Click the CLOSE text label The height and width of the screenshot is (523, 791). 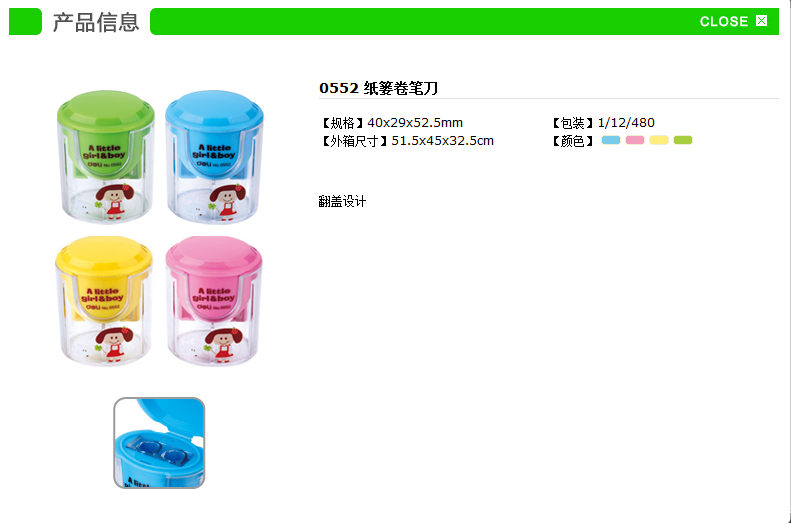coord(723,21)
